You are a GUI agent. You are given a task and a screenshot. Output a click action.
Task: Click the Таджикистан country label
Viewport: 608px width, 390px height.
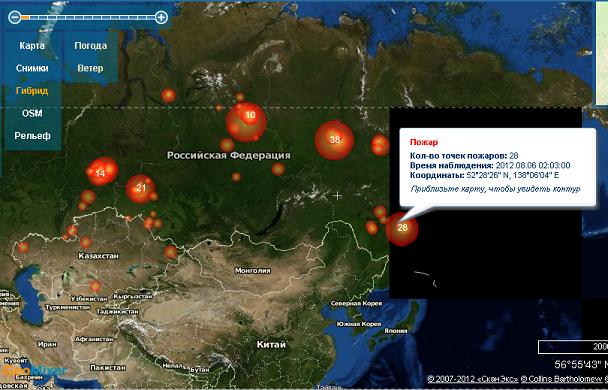pyautogui.click(x=117, y=312)
